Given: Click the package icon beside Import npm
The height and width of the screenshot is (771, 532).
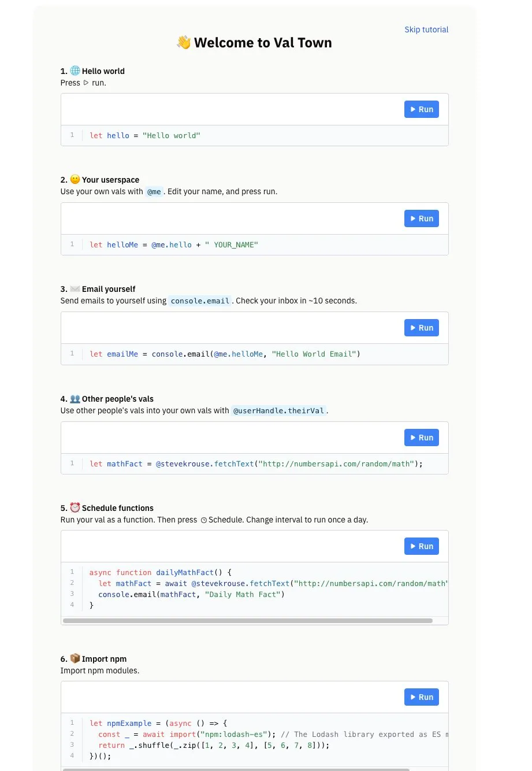Looking at the screenshot, I should click(x=75, y=658).
